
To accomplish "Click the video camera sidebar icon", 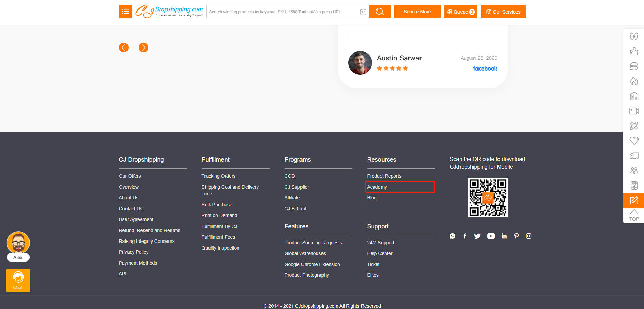I will (634, 111).
